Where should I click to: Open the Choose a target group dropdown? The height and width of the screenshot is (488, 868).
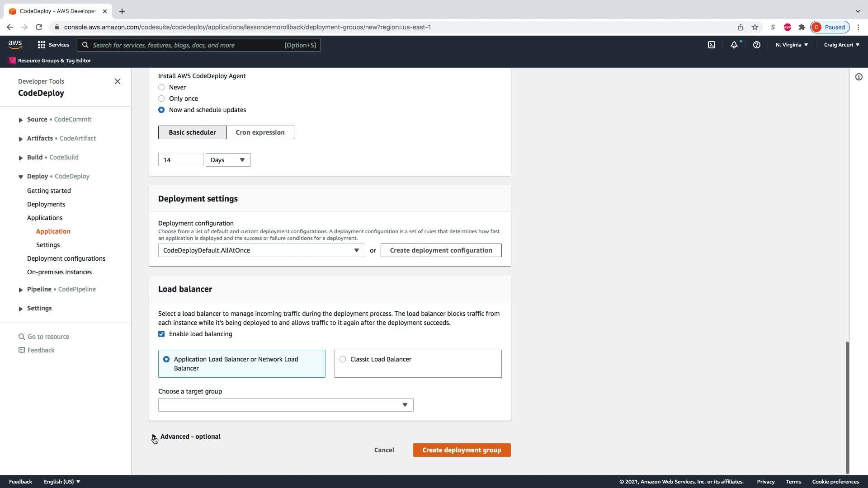pyautogui.click(x=286, y=405)
